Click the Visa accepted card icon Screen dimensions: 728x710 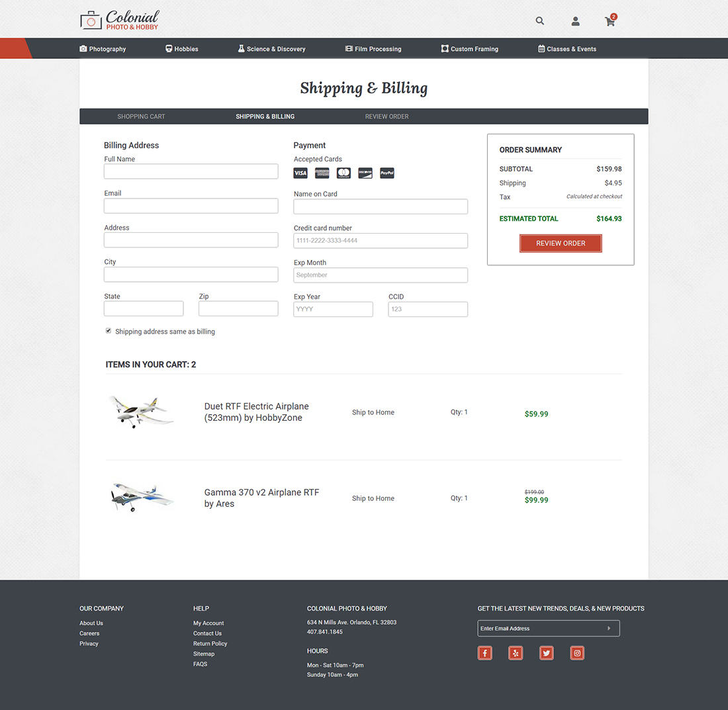300,173
